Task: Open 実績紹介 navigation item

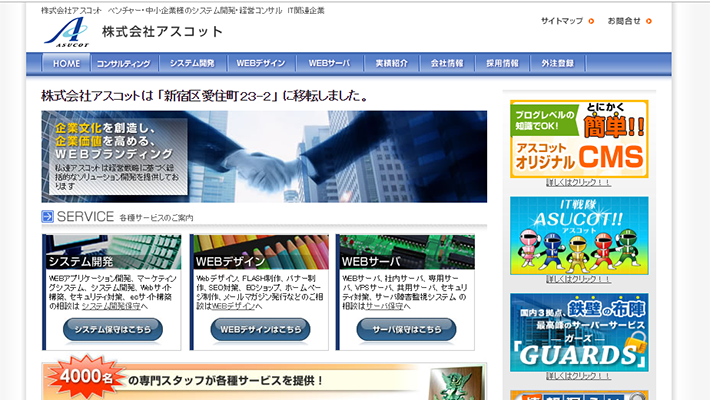Action: pyautogui.click(x=392, y=63)
